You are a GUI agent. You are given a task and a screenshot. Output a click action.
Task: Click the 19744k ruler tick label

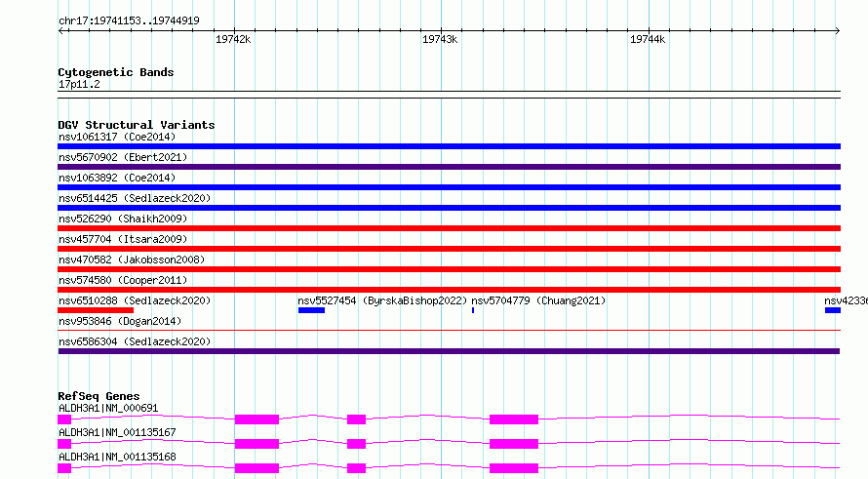[x=648, y=39]
